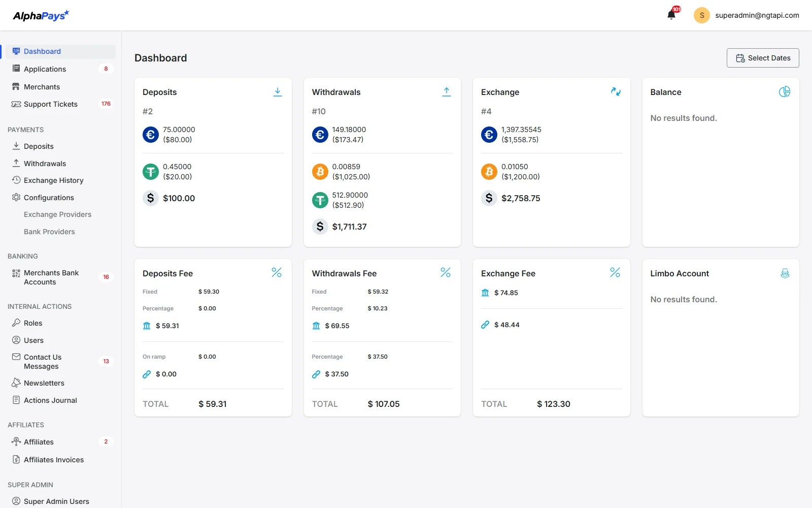This screenshot has height=508, width=812.
Task: Click the upload icon on Withdrawals card
Action: (x=447, y=92)
